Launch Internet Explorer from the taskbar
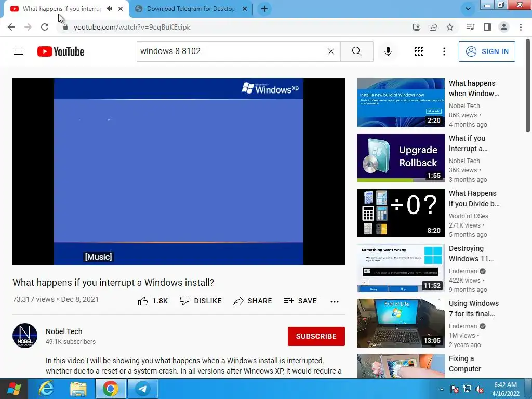 point(46,389)
